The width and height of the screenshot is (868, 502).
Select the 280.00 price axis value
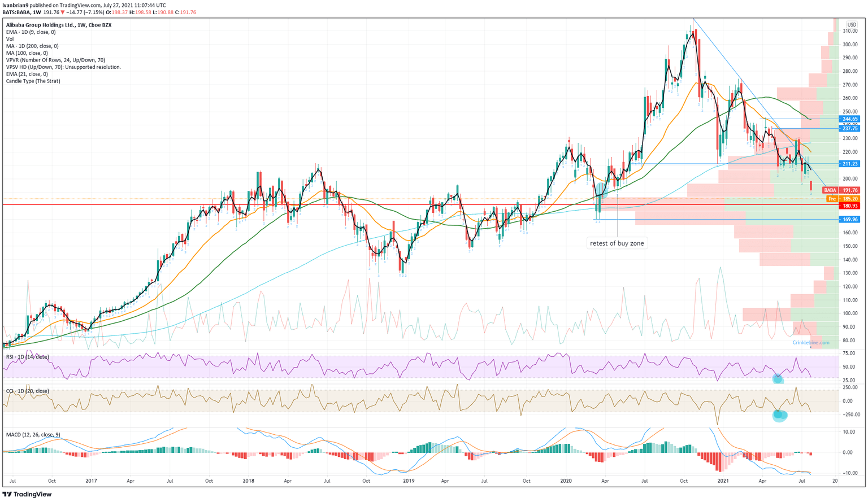[x=850, y=71]
